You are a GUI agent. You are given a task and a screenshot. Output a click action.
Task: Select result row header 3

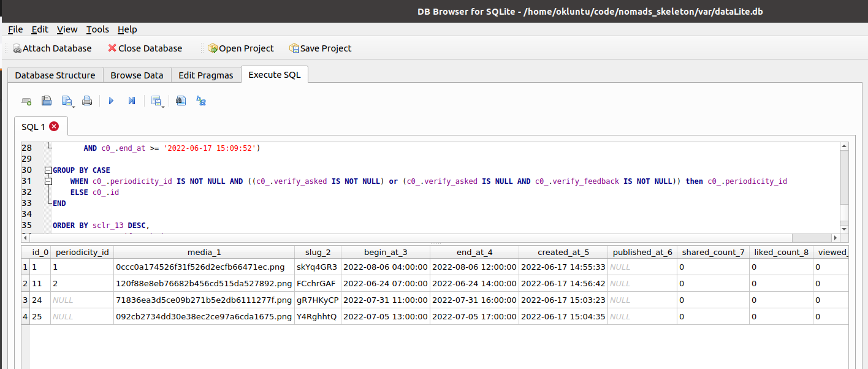(x=25, y=300)
